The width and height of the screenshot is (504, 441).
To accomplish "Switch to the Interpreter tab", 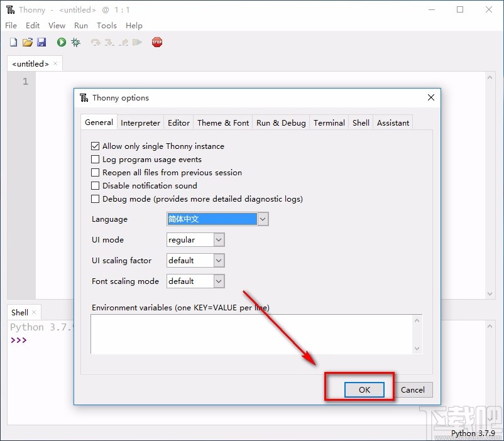I will (140, 122).
